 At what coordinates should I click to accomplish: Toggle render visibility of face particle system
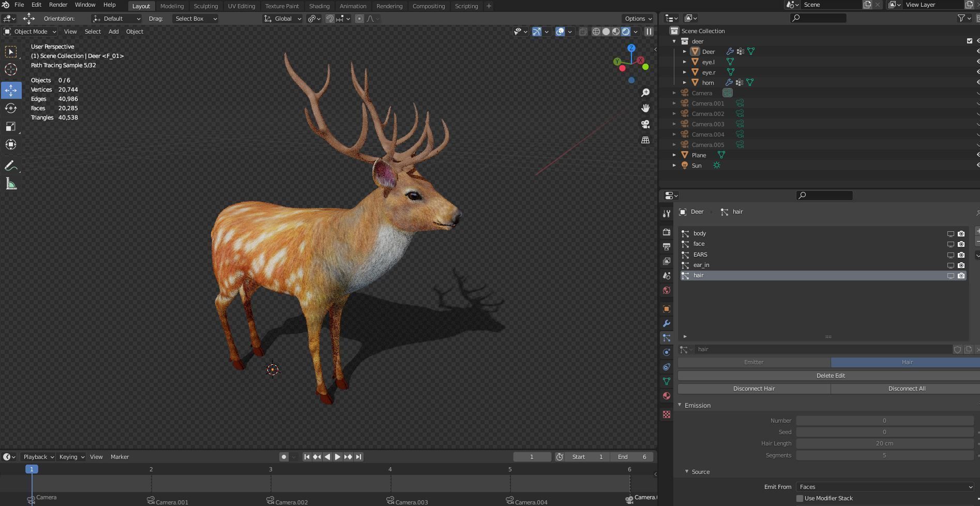click(x=961, y=244)
